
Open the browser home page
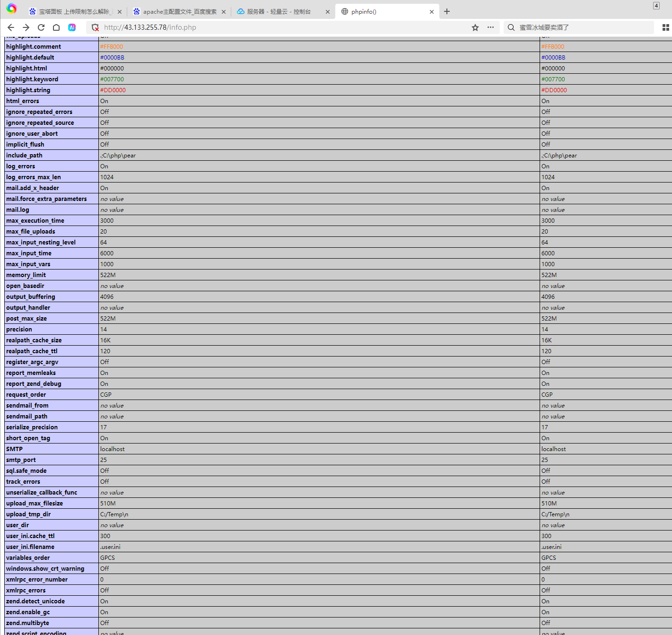(x=56, y=27)
